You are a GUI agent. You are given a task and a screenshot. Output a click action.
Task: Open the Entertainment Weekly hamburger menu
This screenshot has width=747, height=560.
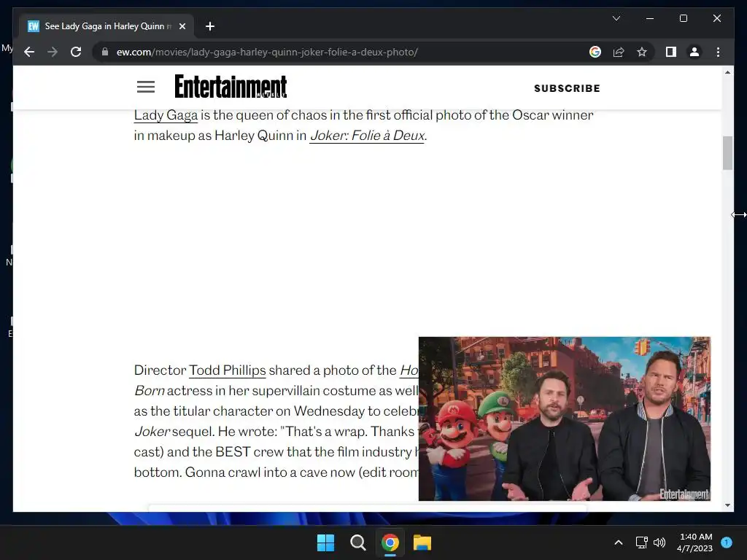tap(146, 87)
